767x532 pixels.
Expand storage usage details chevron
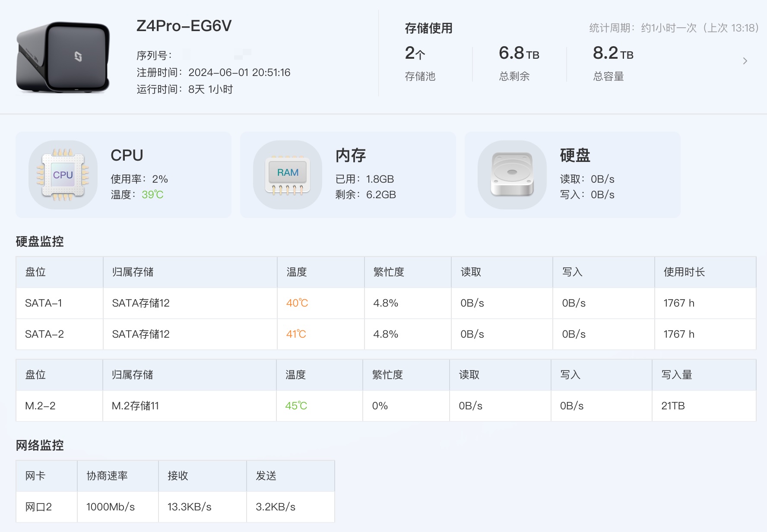tap(745, 61)
